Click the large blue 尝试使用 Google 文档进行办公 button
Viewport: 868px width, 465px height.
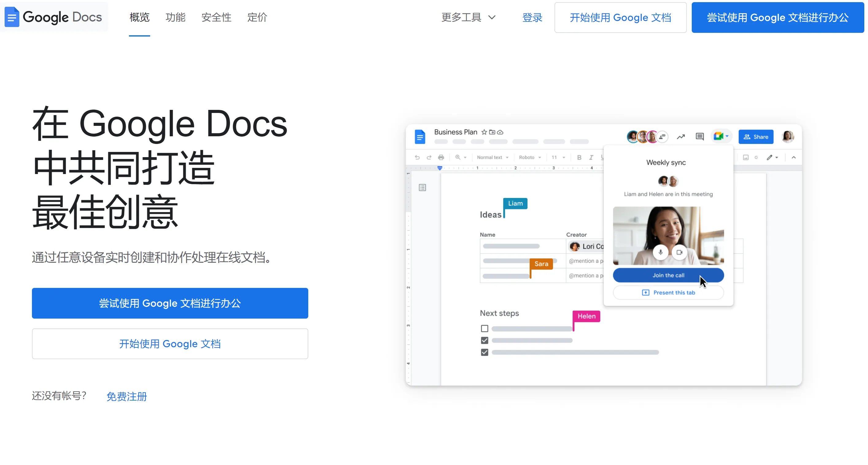pos(170,303)
